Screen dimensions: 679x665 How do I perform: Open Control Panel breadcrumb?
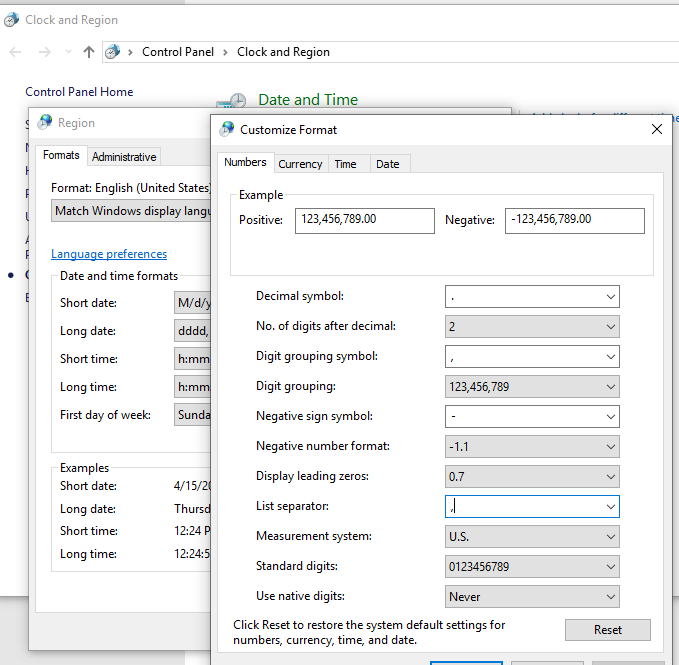point(178,52)
